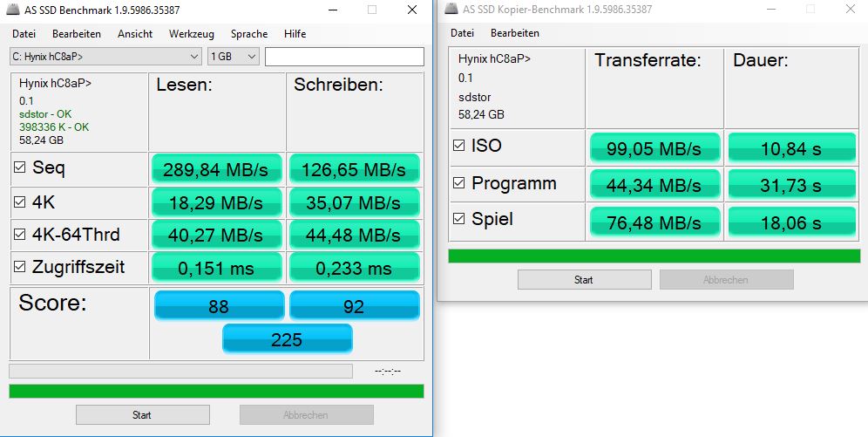Image resolution: width=868 pixels, height=437 pixels.
Task: Click the '398336 K - OK' alignment text
Action: (54, 126)
